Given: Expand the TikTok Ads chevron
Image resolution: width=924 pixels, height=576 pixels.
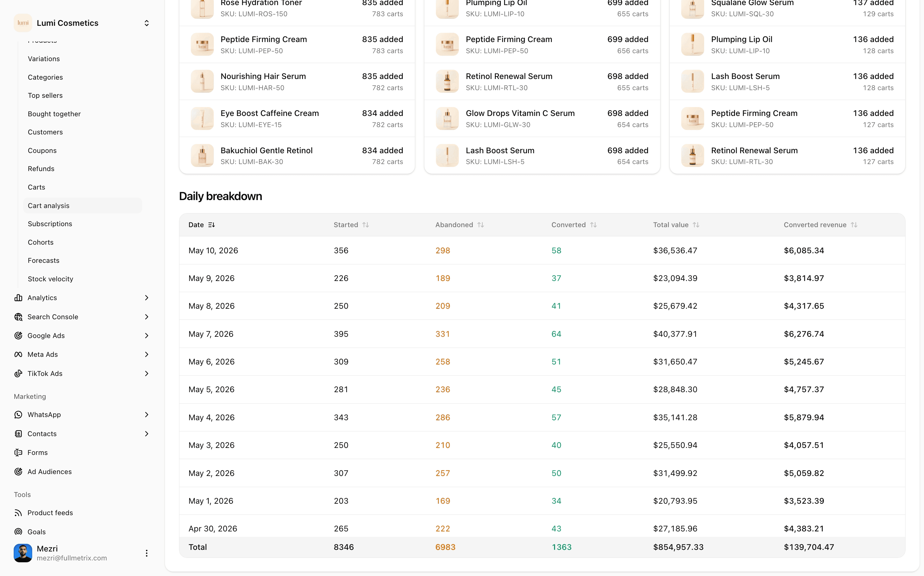Looking at the screenshot, I should (146, 373).
